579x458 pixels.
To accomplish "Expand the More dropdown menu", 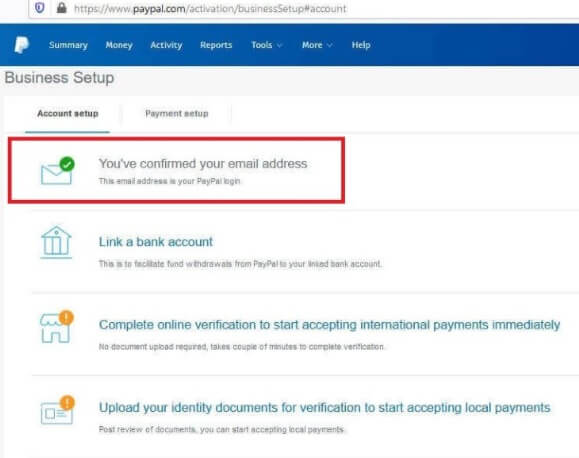I will click(x=317, y=45).
